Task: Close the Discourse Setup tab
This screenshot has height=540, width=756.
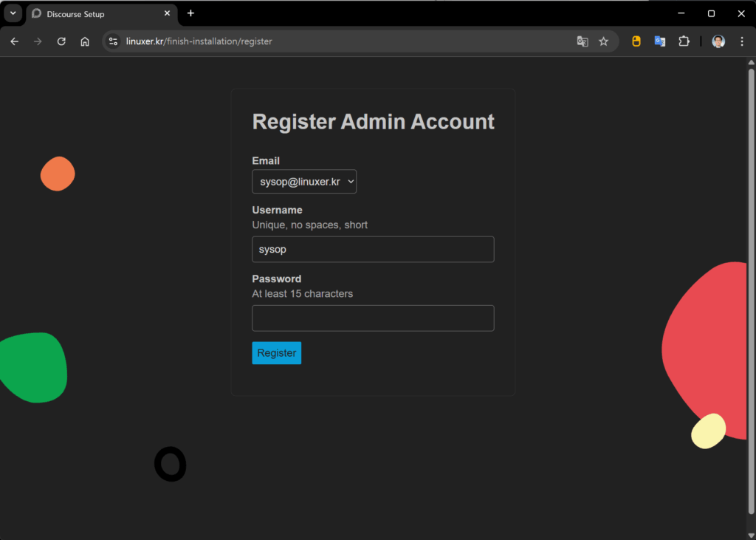Action: click(x=168, y=13)
